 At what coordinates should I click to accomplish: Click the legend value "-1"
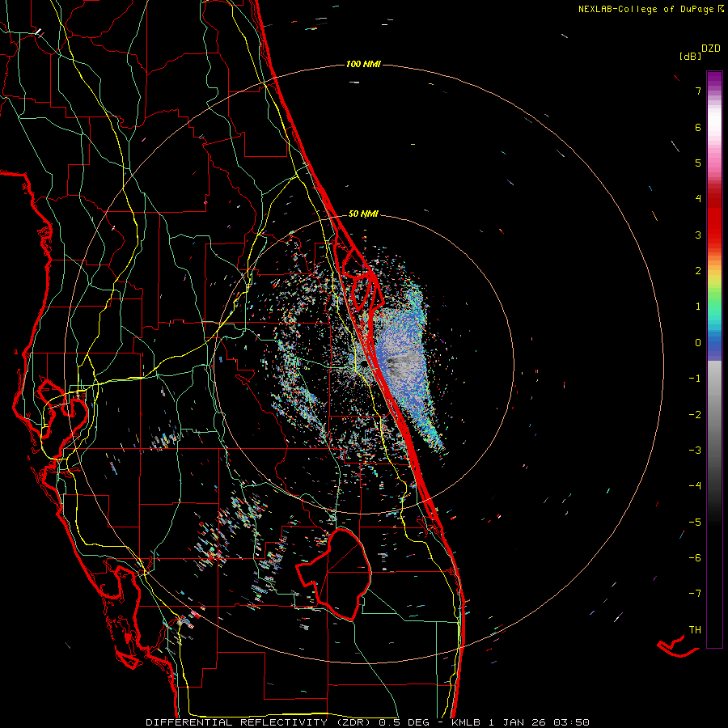695,379
